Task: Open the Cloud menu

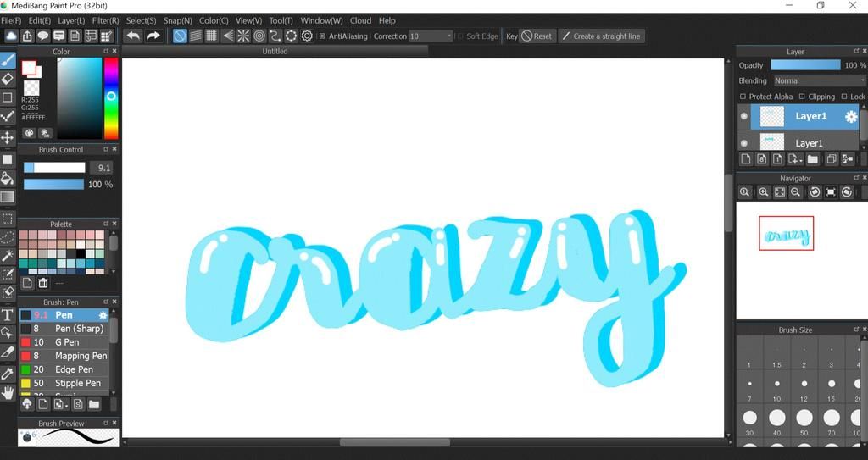Action: (x=360, y=20)
